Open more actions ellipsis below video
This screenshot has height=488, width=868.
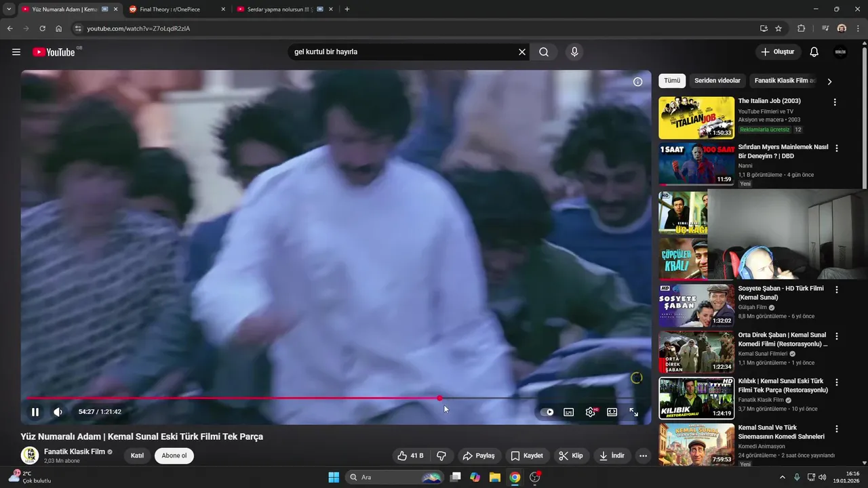tap(644, 455)
